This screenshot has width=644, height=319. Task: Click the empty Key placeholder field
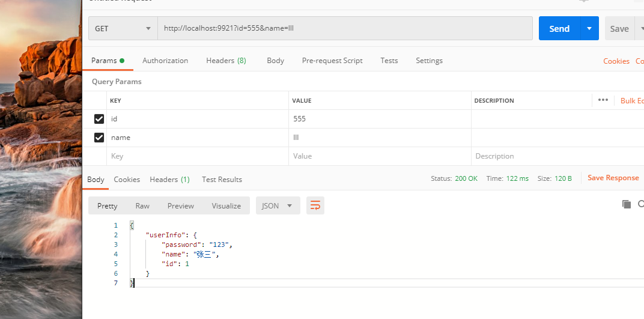(x=198, y=156)
